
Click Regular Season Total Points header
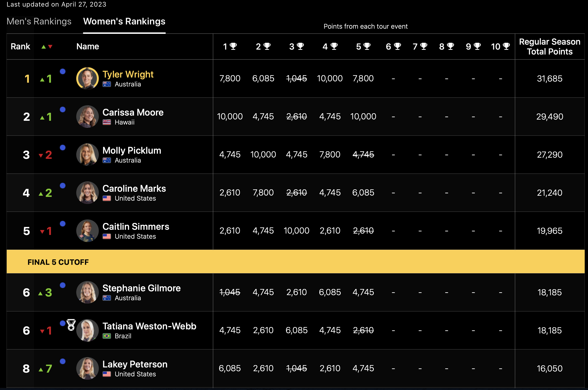[x=550, y=47]
